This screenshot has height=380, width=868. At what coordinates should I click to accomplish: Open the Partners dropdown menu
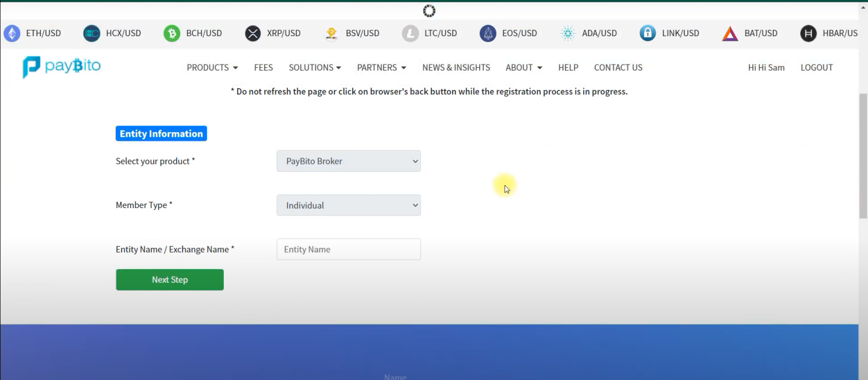point(381,67)
